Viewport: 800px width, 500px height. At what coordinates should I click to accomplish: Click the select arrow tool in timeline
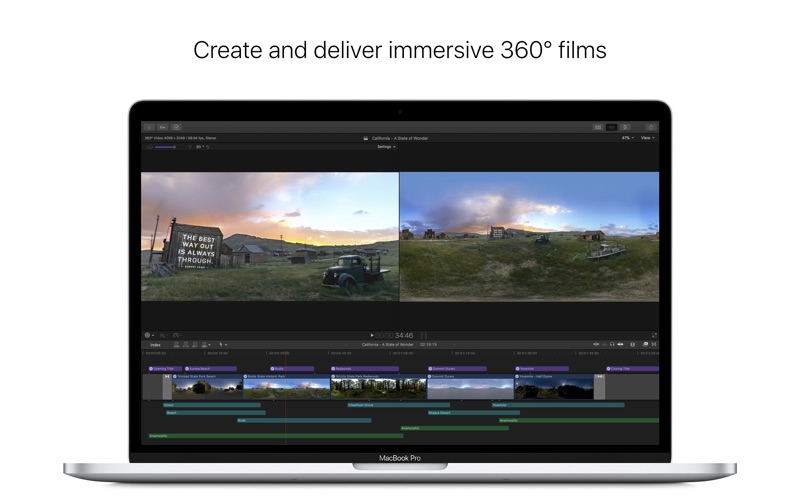tap(222, 344)
